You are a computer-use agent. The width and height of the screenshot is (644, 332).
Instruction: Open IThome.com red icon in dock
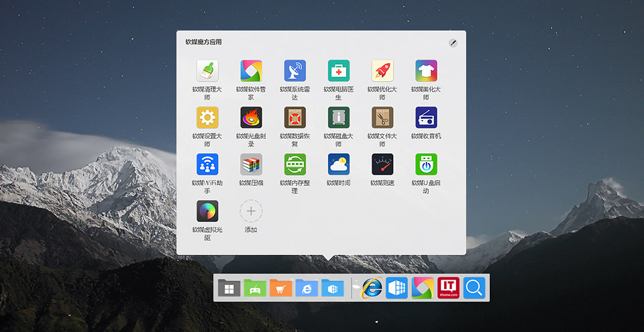[x=449, y=288]
